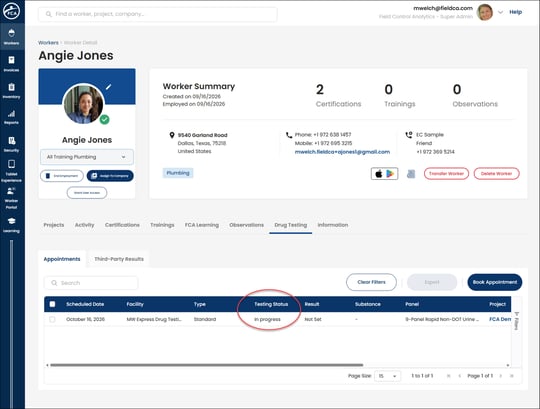This screenshot has height=409, width=540.
Task: Switch to the Certifications tab
Action: tap(122, 225)
